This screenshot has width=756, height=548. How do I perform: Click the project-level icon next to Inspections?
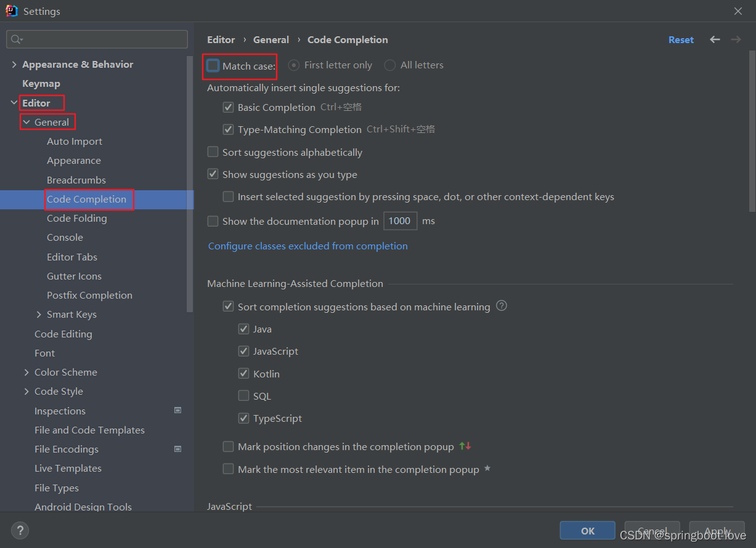coord(177,410)
